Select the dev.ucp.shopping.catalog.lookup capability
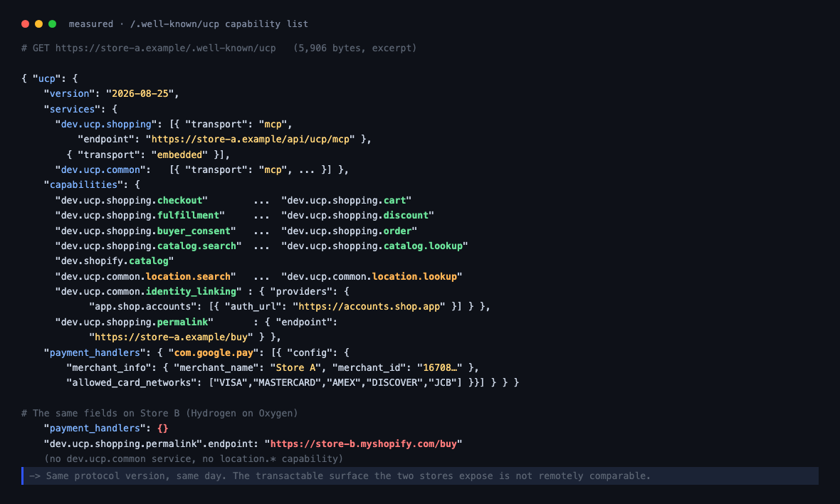840x504 pixels. click(x=374, y=246)
